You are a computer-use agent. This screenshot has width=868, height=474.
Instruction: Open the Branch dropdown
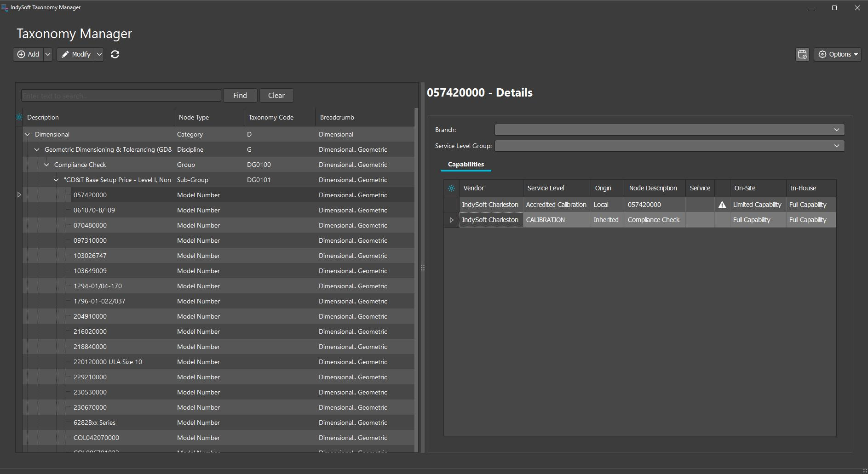(836, 130)
